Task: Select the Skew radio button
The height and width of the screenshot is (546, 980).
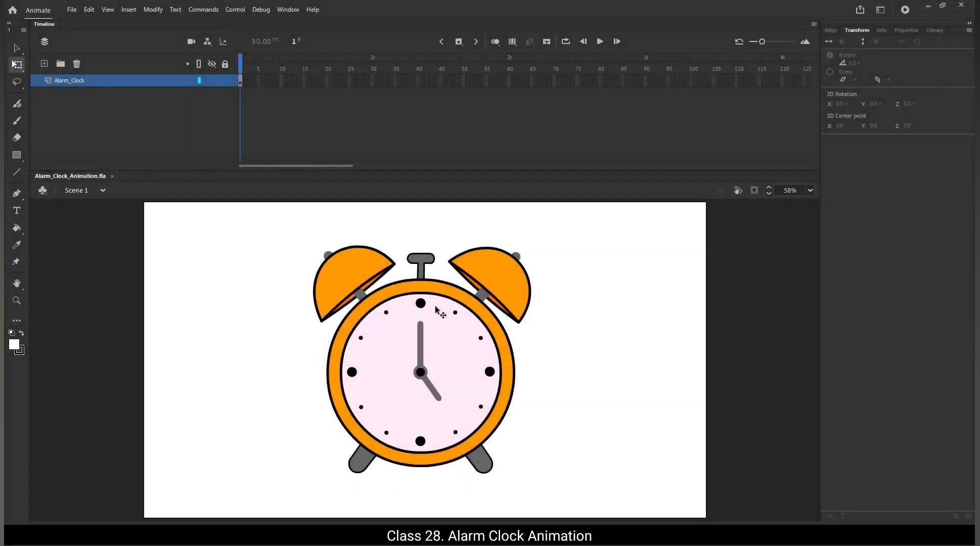Action: (x=830, y=72)
